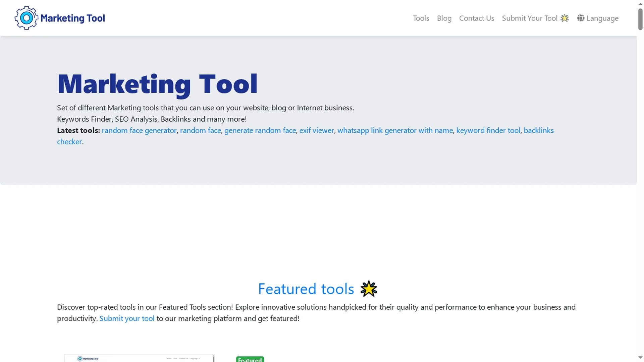
Task: Open the random face generator link
Action: point(139,130)
